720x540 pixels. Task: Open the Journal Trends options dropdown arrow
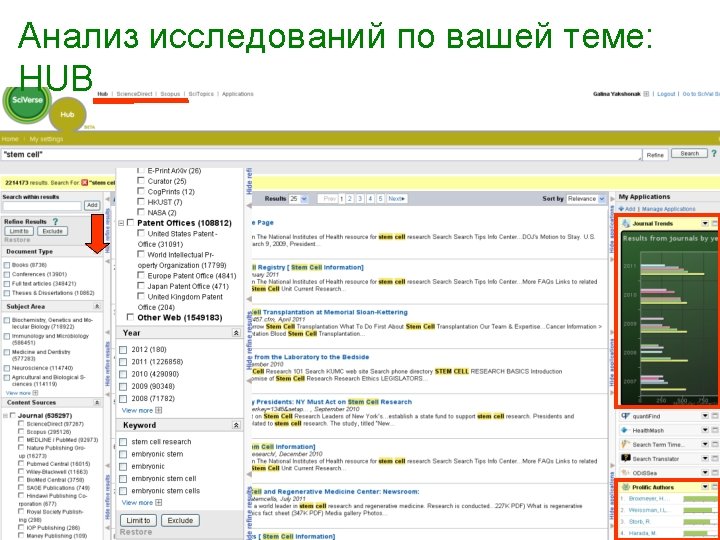[705, 224]
